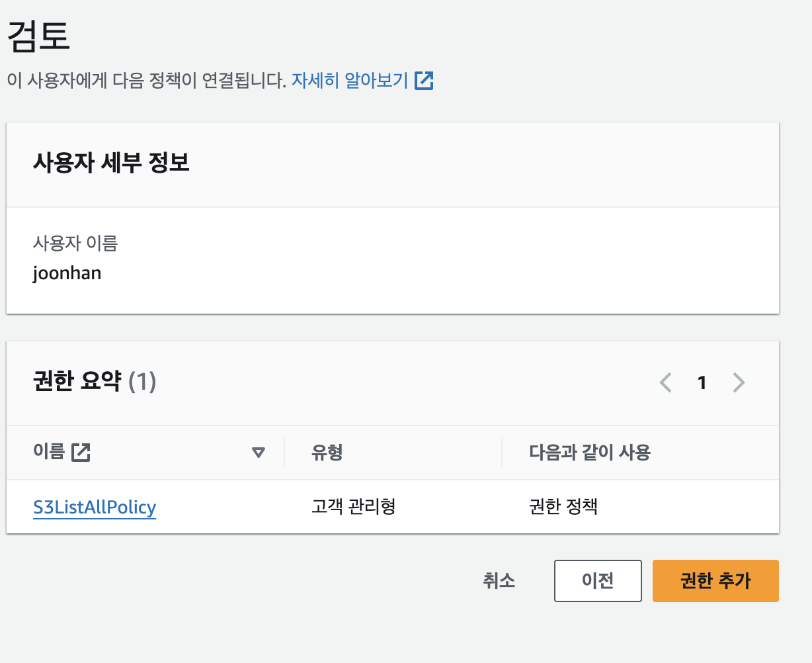Screen dimensions: 812x663
Task: Click the 권한 정책 cell in the row
Action: 563,508
